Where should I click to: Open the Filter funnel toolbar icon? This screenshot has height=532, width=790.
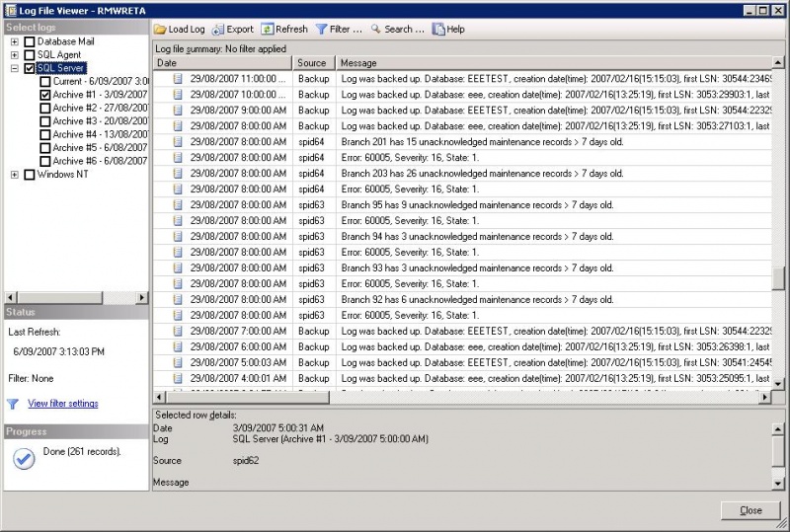pos(321,30)
